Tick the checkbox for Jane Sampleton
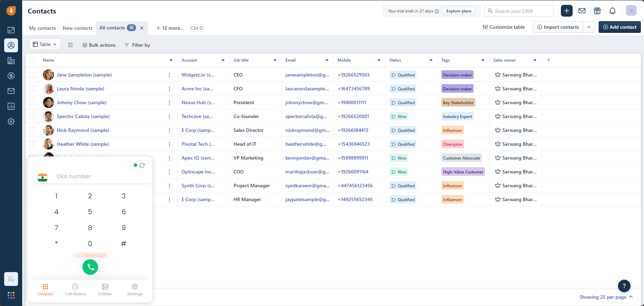Screen dimensions: 644x306 [32, 75]
